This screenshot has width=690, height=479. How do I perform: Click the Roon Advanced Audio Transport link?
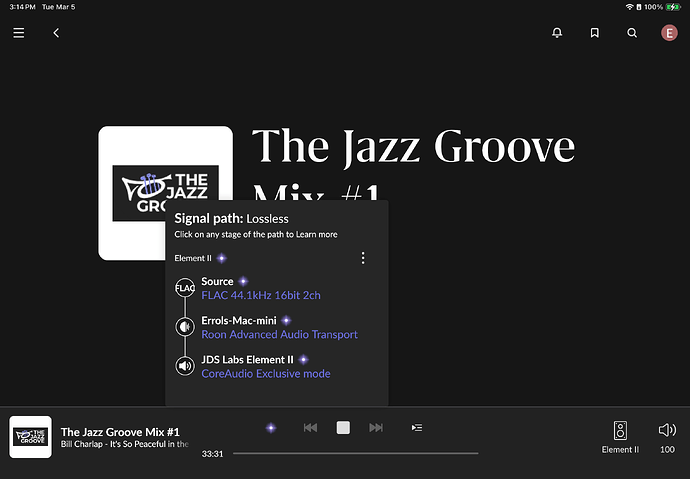pyautogui.click(x=279, y=334)
